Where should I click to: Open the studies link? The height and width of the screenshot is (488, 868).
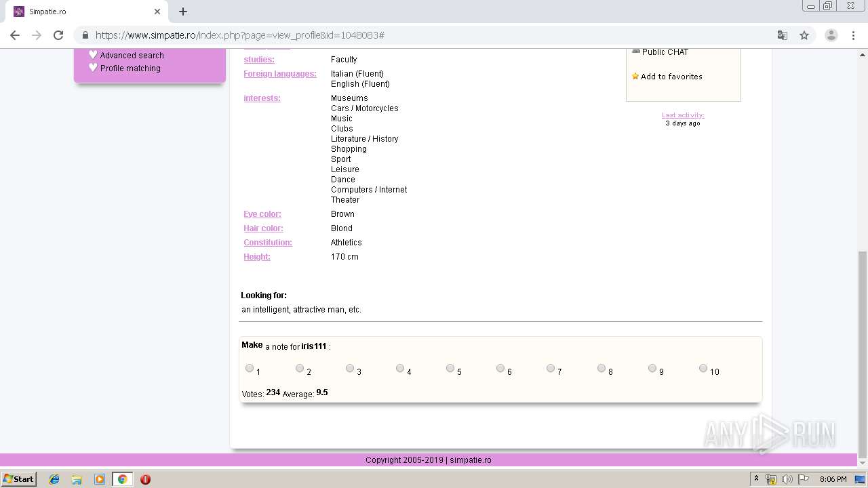tap(259, 60)
